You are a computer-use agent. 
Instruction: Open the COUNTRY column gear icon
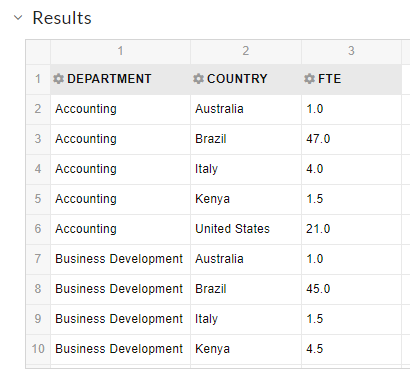click(198, 79)
